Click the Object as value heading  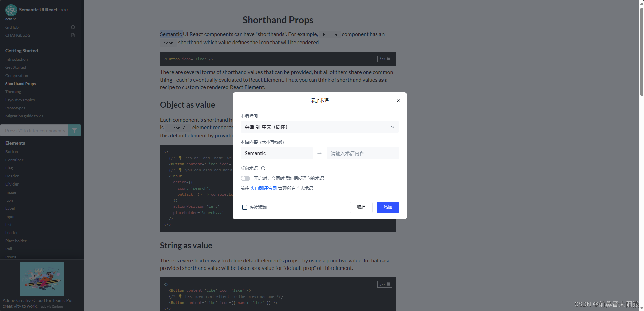[187, 105]
